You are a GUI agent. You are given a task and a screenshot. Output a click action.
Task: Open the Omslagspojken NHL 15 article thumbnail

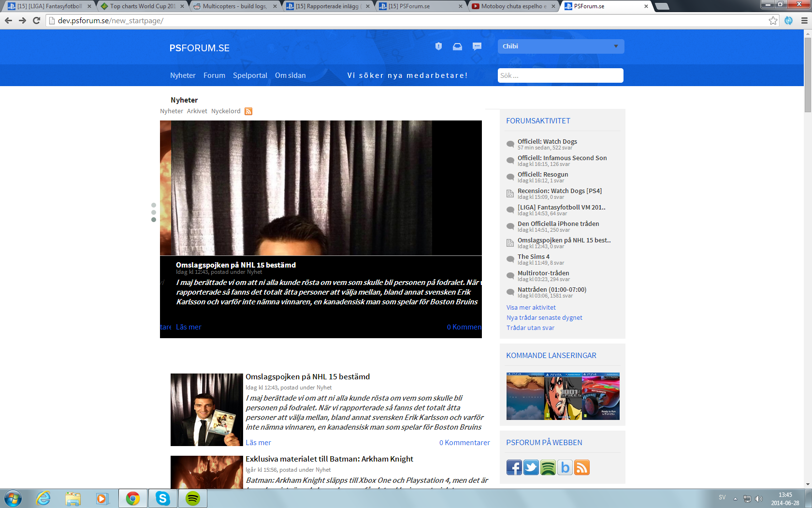point(207,410)
